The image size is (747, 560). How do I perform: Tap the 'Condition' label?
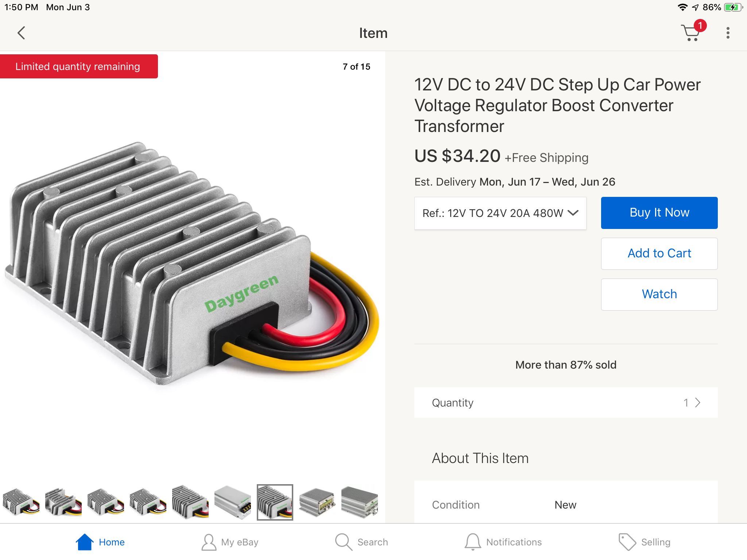[x=456, y=505]
